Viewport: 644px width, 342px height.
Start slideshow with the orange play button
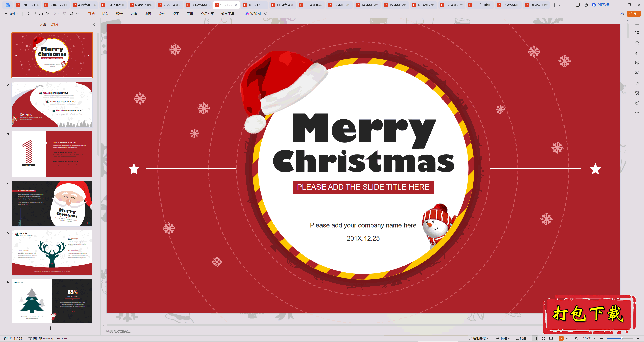561,338
